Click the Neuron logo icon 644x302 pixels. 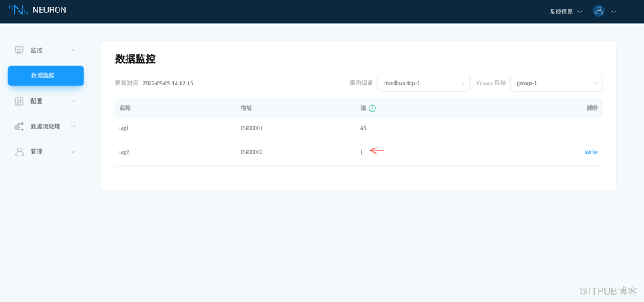tap(18, 10)
